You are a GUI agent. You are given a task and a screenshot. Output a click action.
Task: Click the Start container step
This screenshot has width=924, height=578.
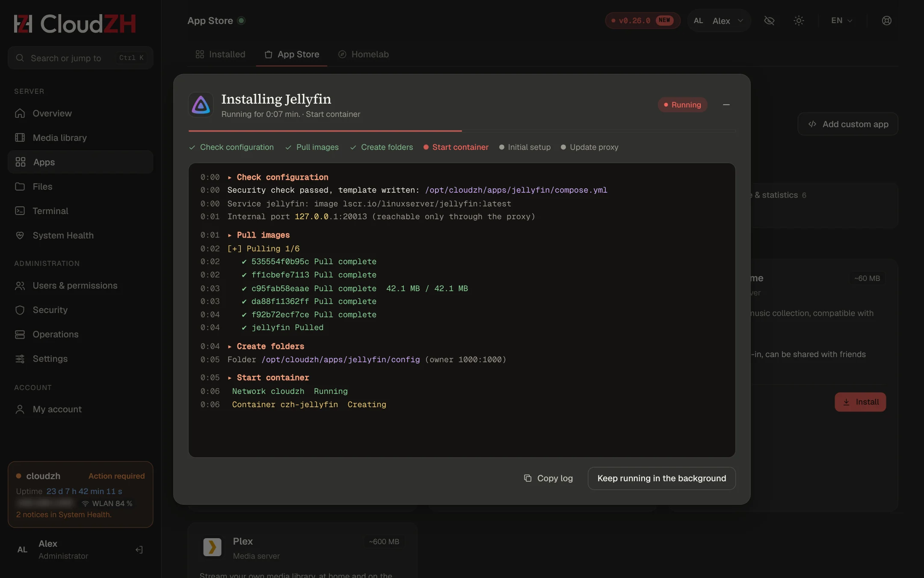click(456, 147)
